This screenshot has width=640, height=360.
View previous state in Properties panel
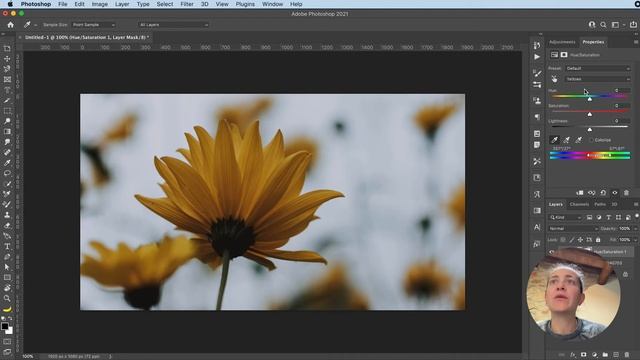[591, 193]
